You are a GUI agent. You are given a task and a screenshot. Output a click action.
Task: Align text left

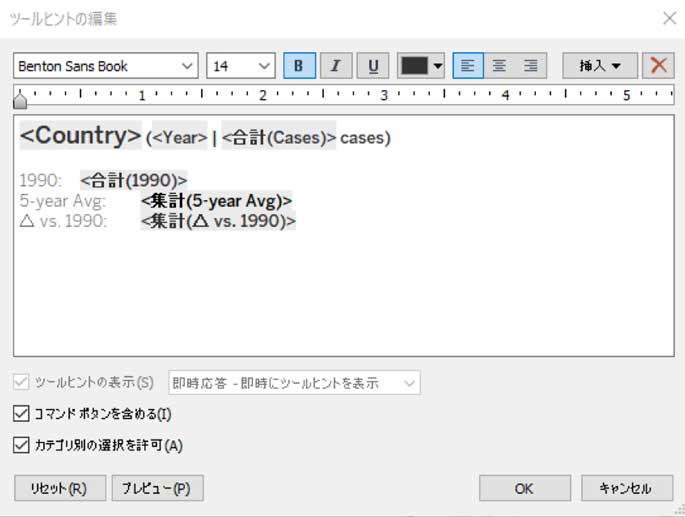click(468, 66)
